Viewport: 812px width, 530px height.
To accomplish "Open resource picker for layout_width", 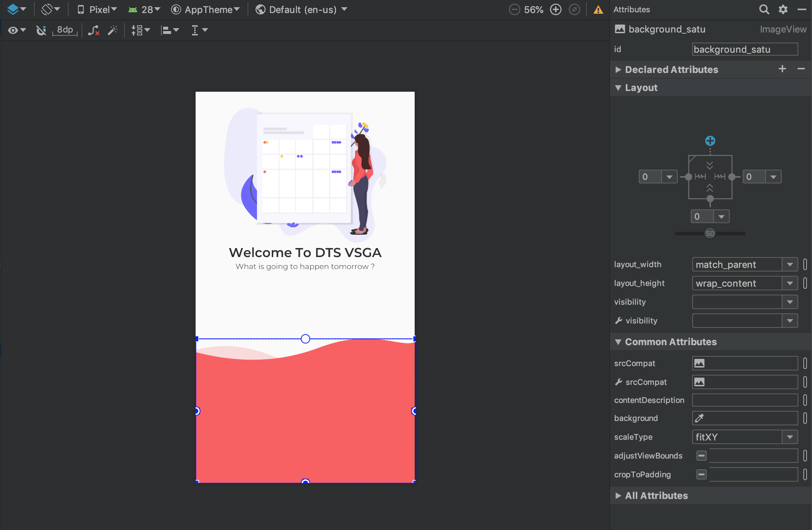I will [805, 265].
